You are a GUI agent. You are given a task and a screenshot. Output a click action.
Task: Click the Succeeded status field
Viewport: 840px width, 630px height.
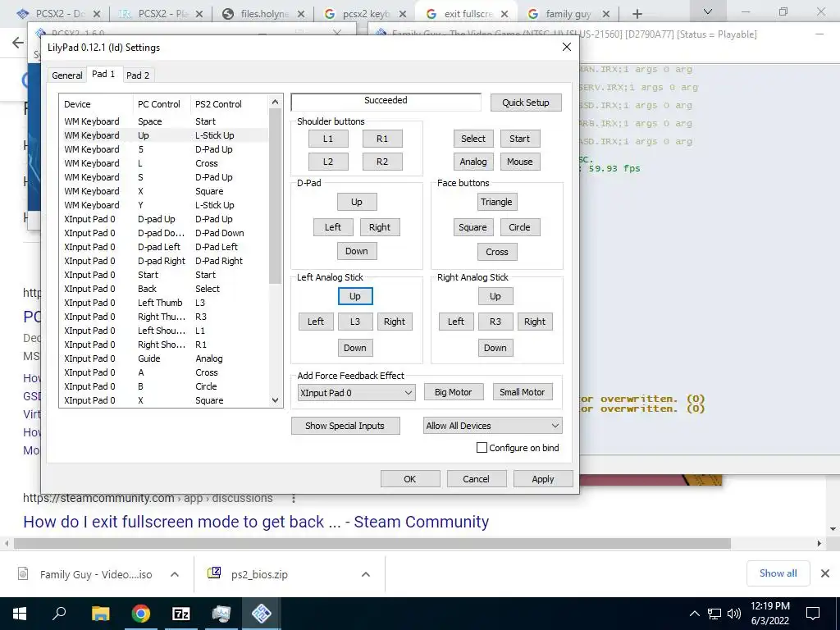(386, 102)
